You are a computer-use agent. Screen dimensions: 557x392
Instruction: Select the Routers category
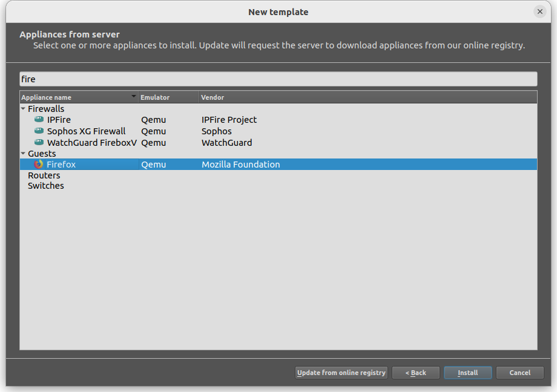(44, 175)
